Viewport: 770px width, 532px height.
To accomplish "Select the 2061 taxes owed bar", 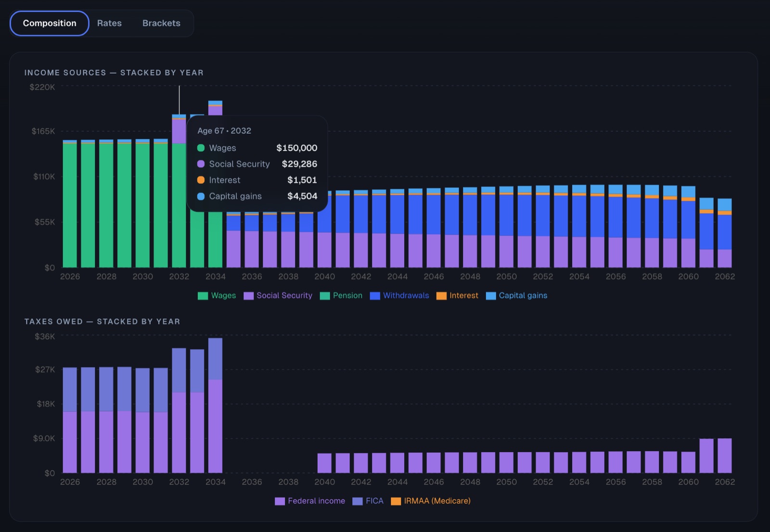I will click(x=706, y=456).
